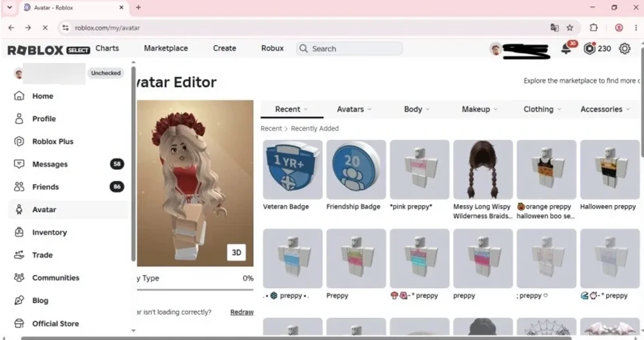Viewport: 644px width, 340px height.
Task: Click the browser back arrow
Action: pyautogui.click(x=11, y=28)
